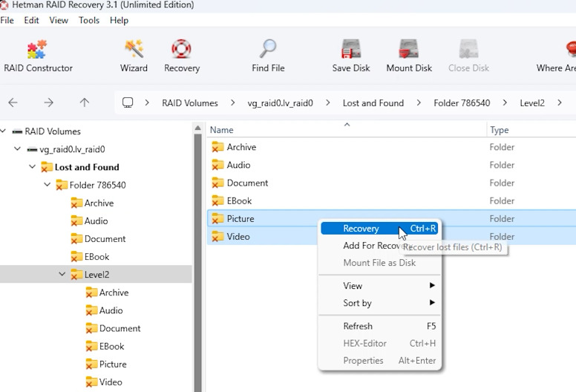Go forward with the right arrow
576x392 pixels.
[48, 102]
